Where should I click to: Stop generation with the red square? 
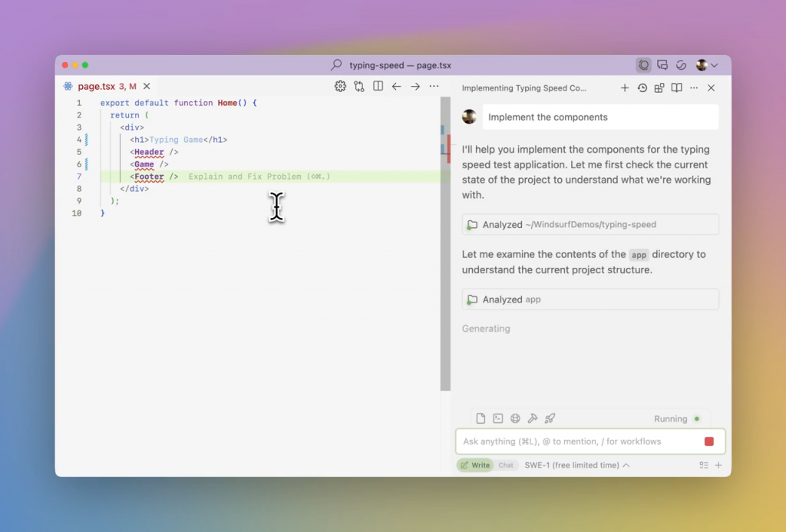(x=708, y=441)
